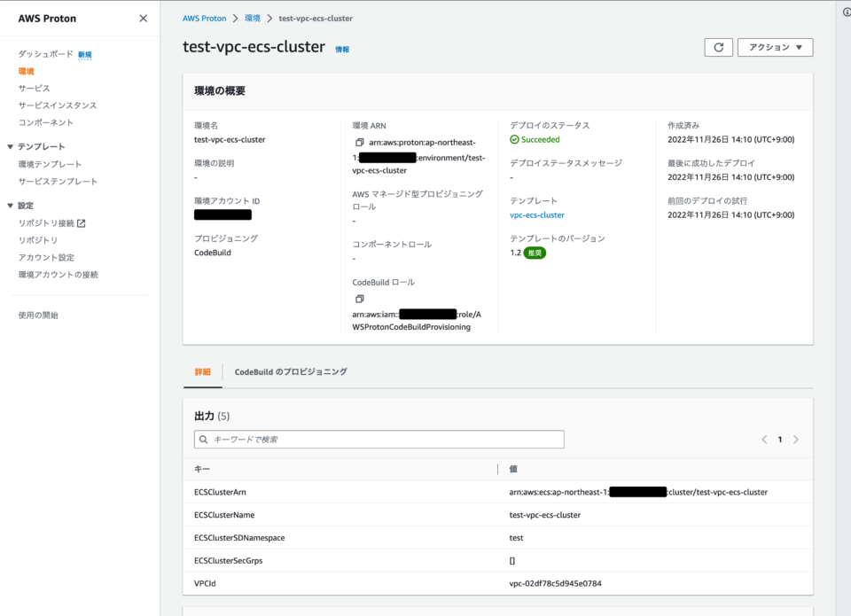Click the search magnifier icon in outputs
851x616 pixels.
point(204,439)
